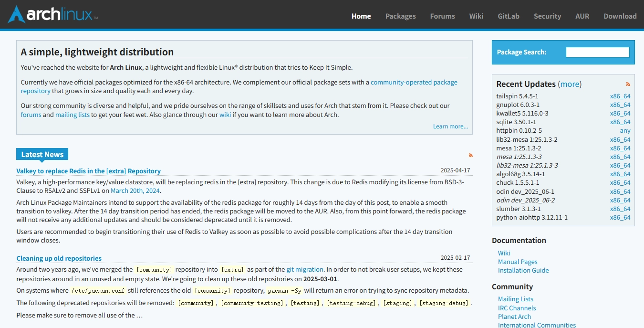Click x86_64 link next to tailspin
The height and width of the screenshot is (328, 644).
pos(620,96)
